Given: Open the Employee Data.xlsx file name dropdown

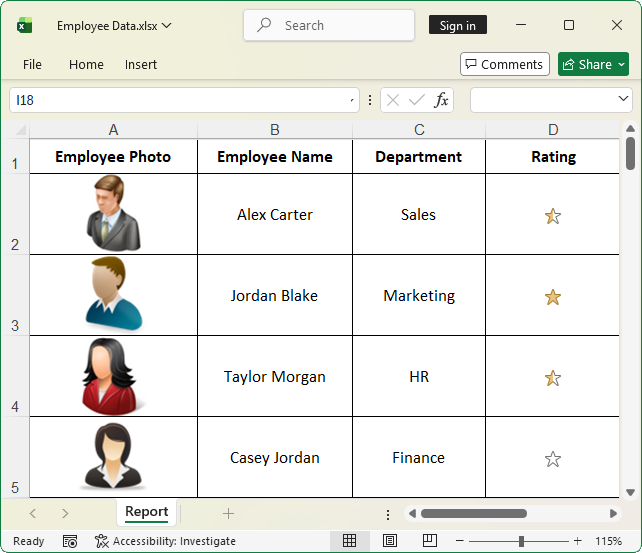Looking at the screenshot, I should click(114, 26).
